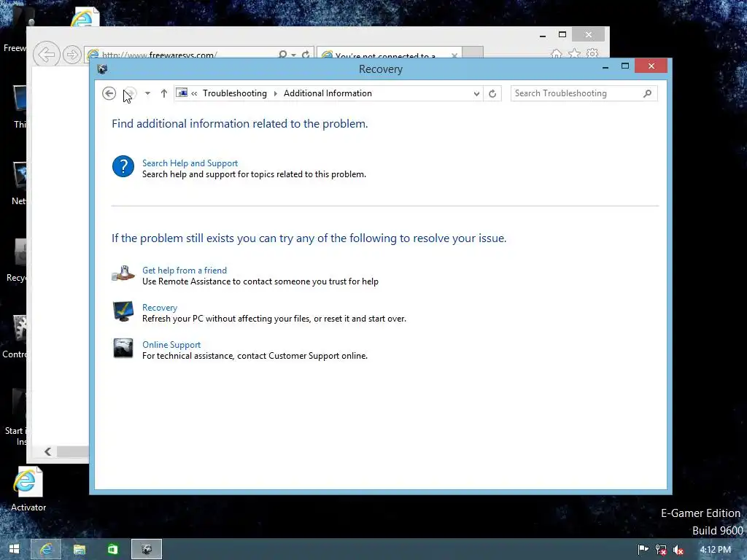Open address bar history dropdown
Screen dimensions: 747x560
(x=476, y=94)
